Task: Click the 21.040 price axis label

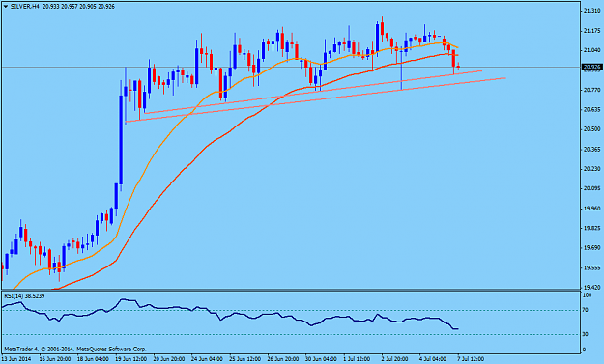Action: (591, 50)
